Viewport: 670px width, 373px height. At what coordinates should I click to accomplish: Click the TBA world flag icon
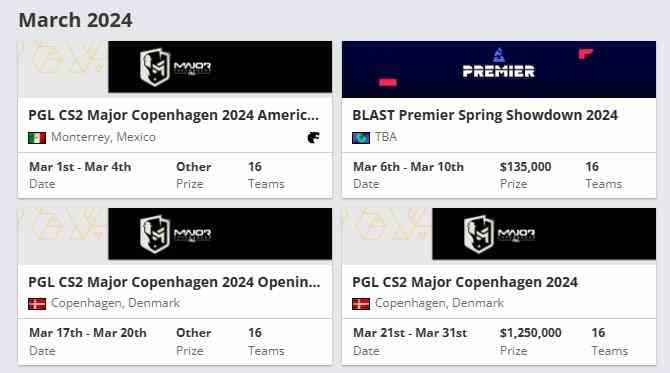(361, 138)
